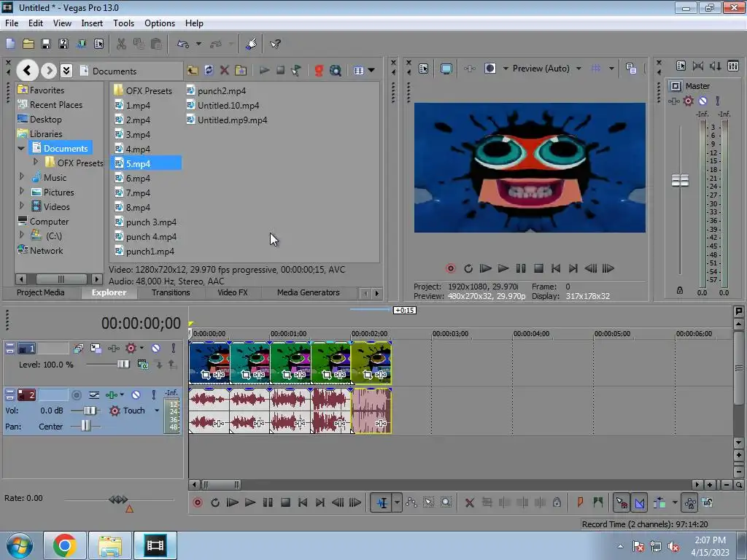This screenshot has height=560, width=747.
Task: Save the project with the floppy disk icon
Action: tap(46, 44)
